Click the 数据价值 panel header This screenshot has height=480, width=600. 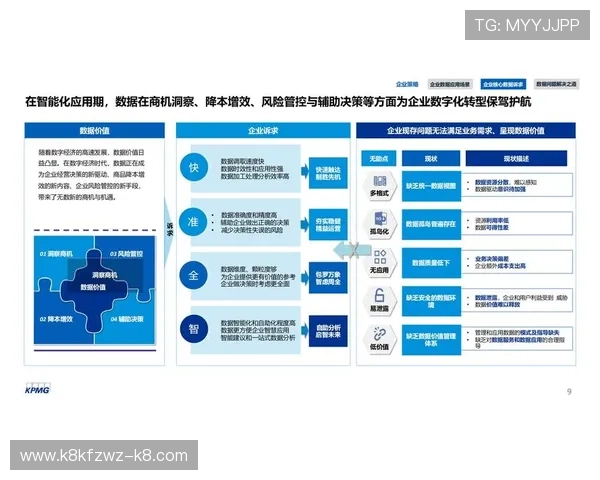(x=95, y=131)
